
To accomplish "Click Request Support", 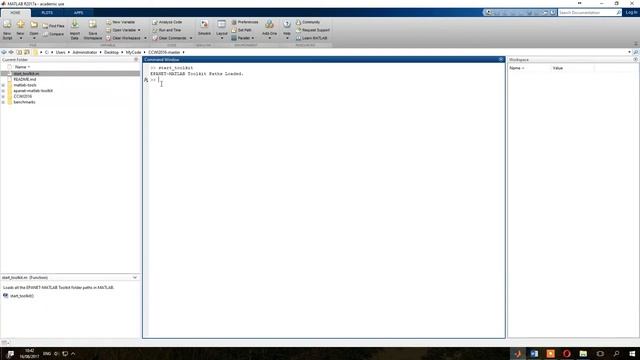I will 313,30.
